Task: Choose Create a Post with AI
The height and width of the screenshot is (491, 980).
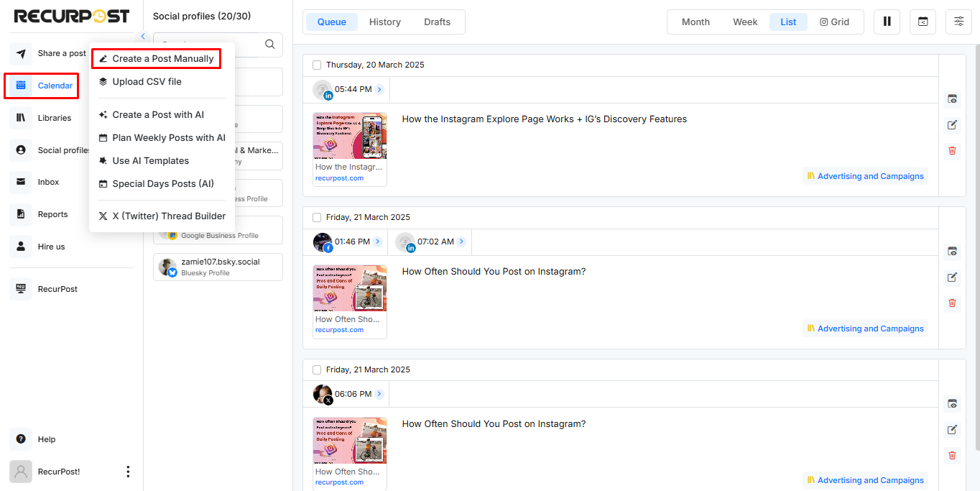Action: tap(158, 114)
